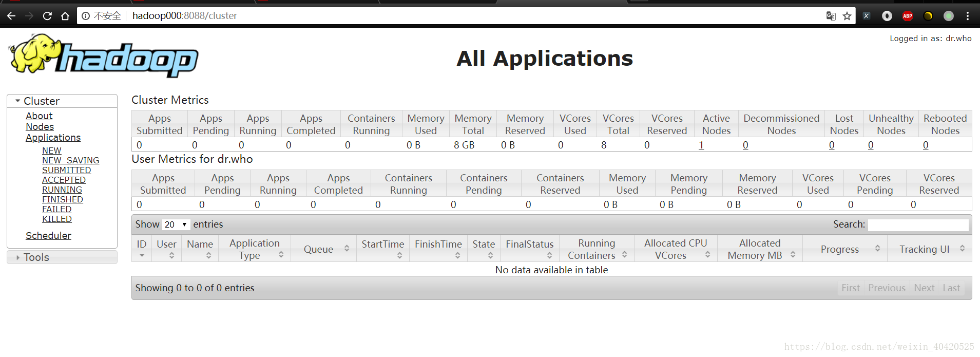Click the browser back arrow
Image resolution: width=980 pixels, height=357 pixels.
(11, 16)
